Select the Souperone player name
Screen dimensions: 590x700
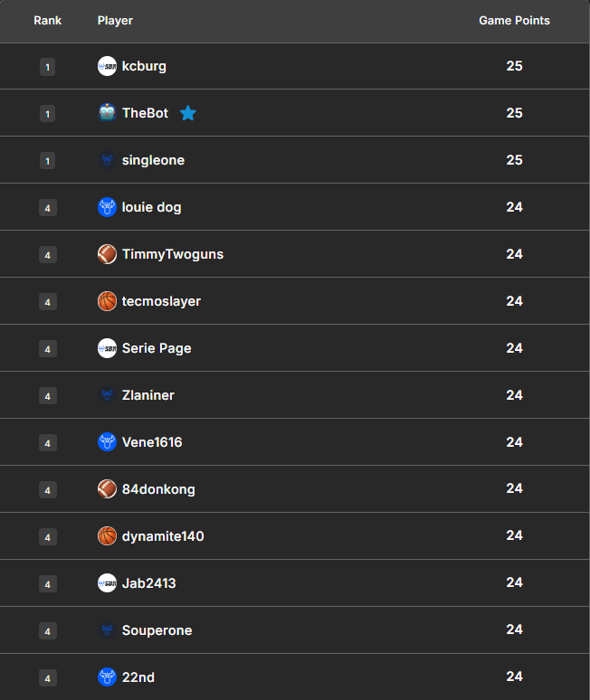pos(157,630)
